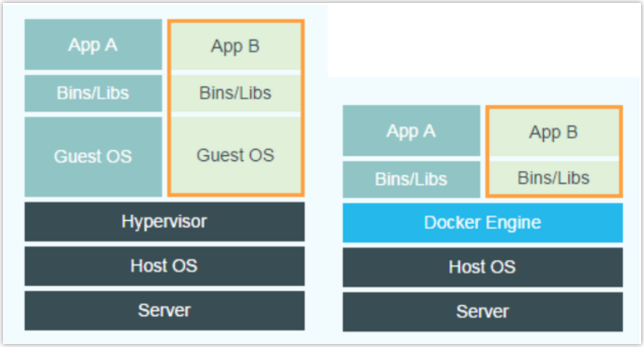Image resolution: width=644 pixels, height=347 pixels.
Task: Select Bins/Libs under App A in the hypervisor diagram
Action: (94, 93)
